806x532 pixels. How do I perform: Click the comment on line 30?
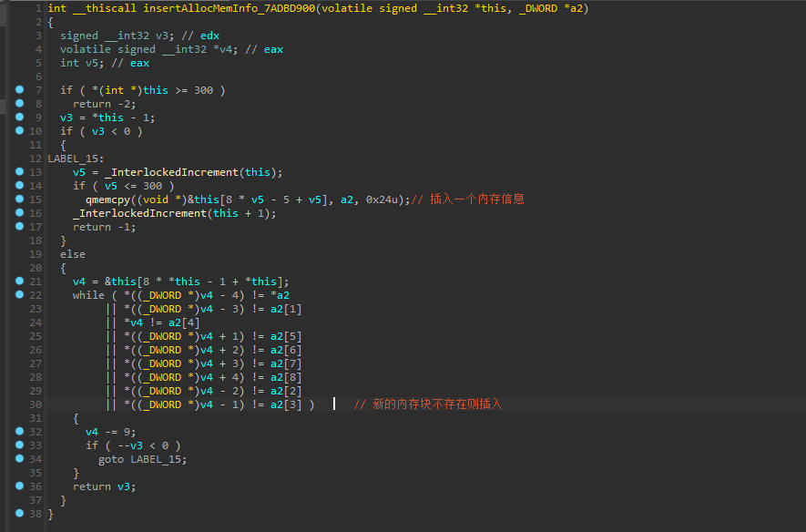pos(427,404)
